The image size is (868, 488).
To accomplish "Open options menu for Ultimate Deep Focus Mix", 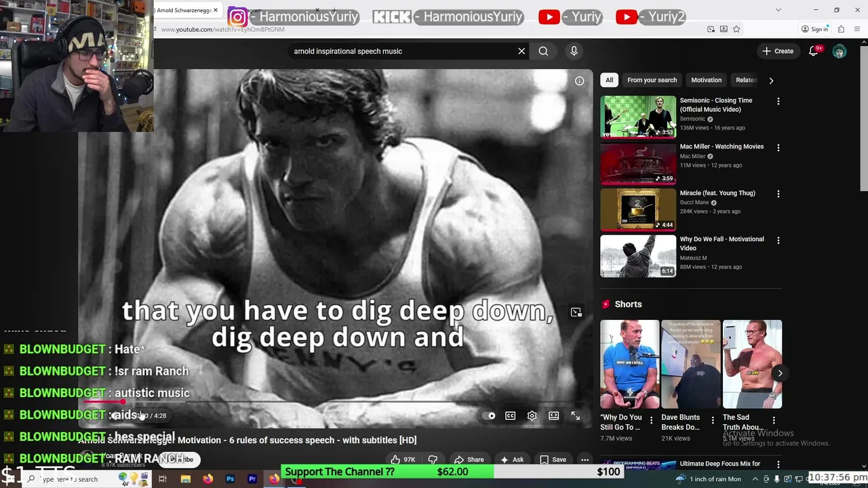I will (778, 465).
